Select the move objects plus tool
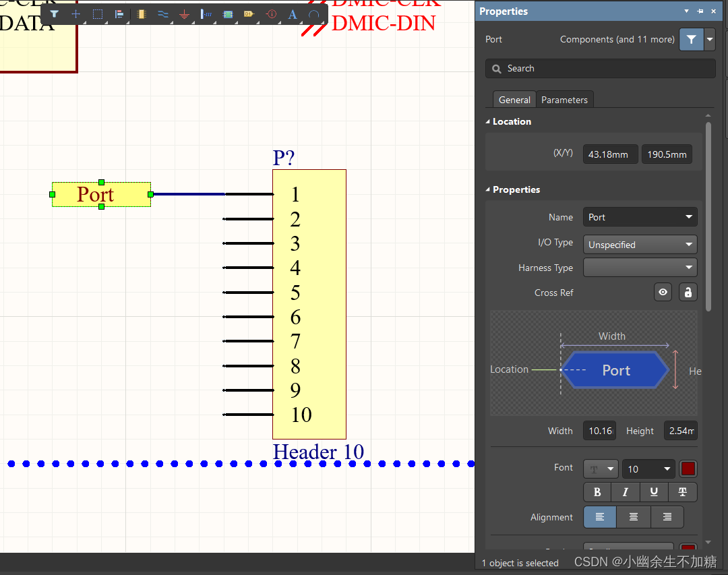Screen dimensions: 728x575 [75, 14]
